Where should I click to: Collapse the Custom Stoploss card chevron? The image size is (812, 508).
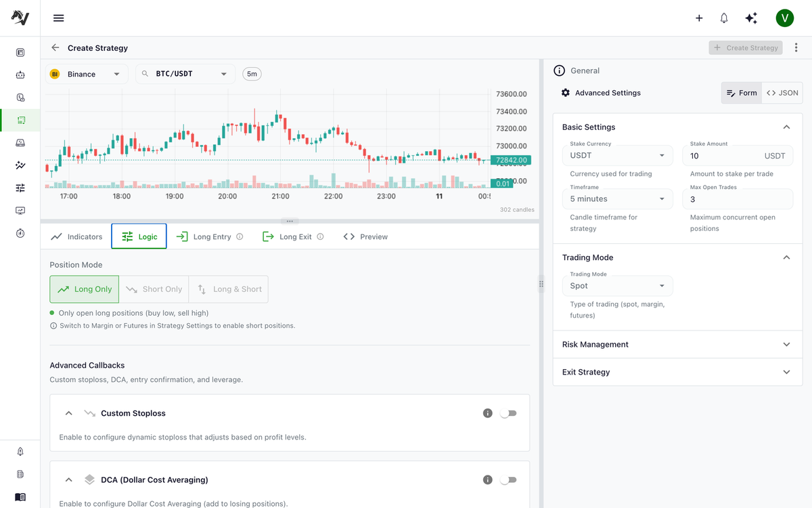[68, 413]
